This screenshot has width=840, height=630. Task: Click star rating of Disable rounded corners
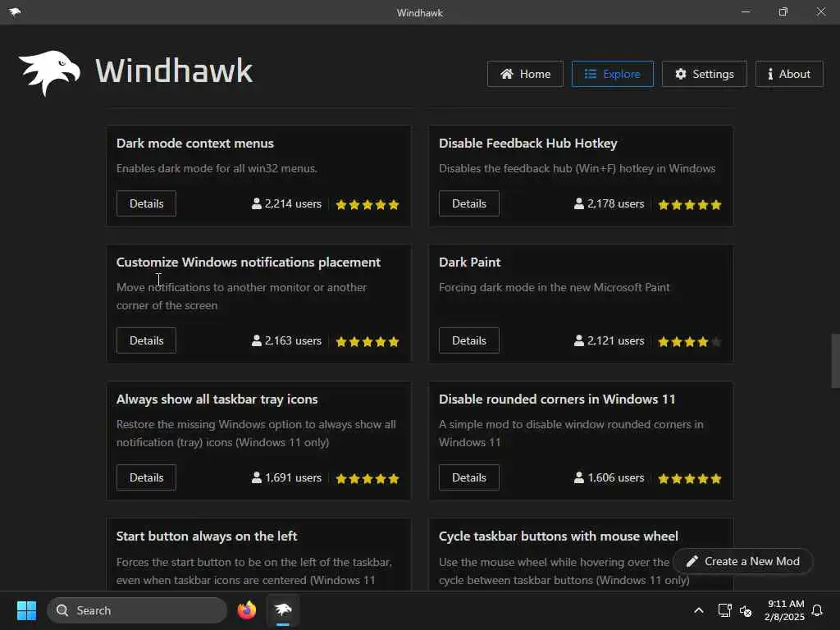[690, 479]
